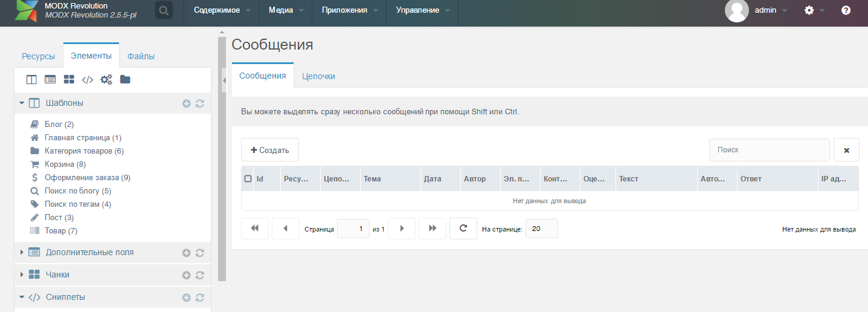Viewport: 868px width, 312px height.
Task: Open the help question mark icon
Action: click(x=846, y=10)
